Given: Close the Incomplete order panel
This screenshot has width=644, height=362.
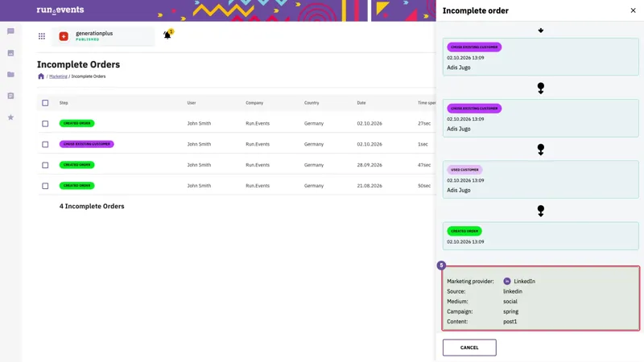Looking at the screenshot, I should pyautogui.click(x=633, y=10).
